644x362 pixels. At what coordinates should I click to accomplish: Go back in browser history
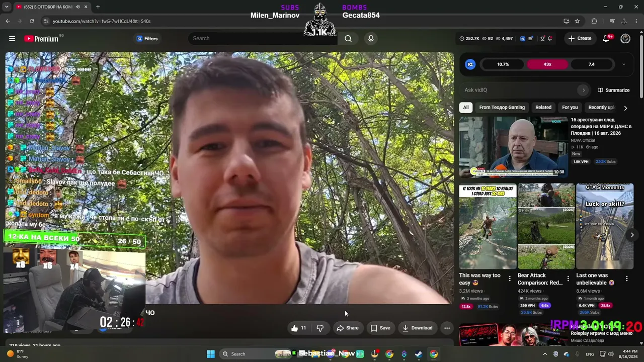click(x=8, y=21)
